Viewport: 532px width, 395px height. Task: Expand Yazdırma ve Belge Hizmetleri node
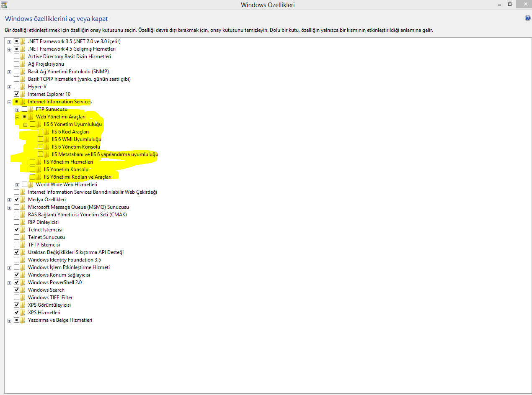[9, 321]
